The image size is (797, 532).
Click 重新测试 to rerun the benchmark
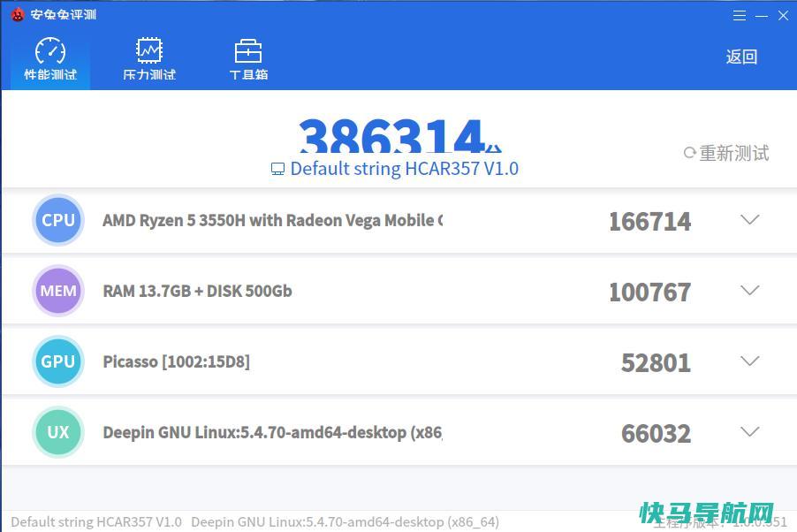[x=726, y=153]
